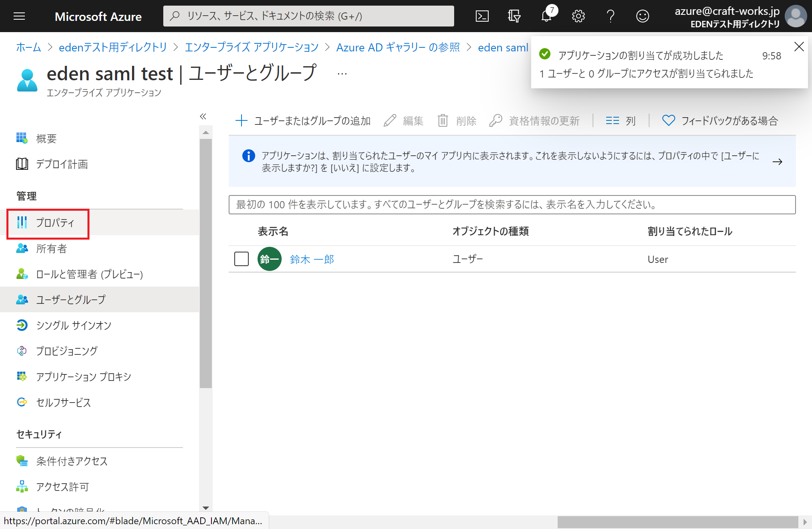Click ユーザーまたはグループの追加

[303, 121]
